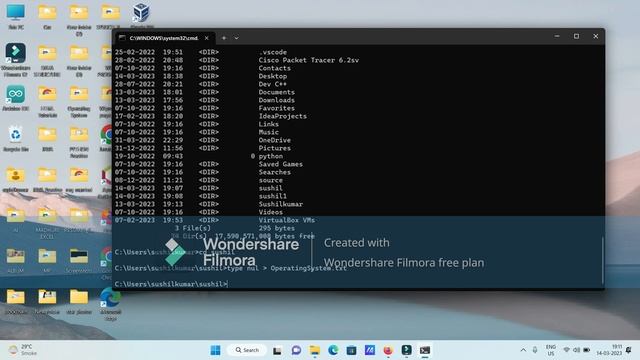Viewport: 640px width, 360px height.
Task: Open Microsoft Edge desktop shortcut
Action: point(110,303)
